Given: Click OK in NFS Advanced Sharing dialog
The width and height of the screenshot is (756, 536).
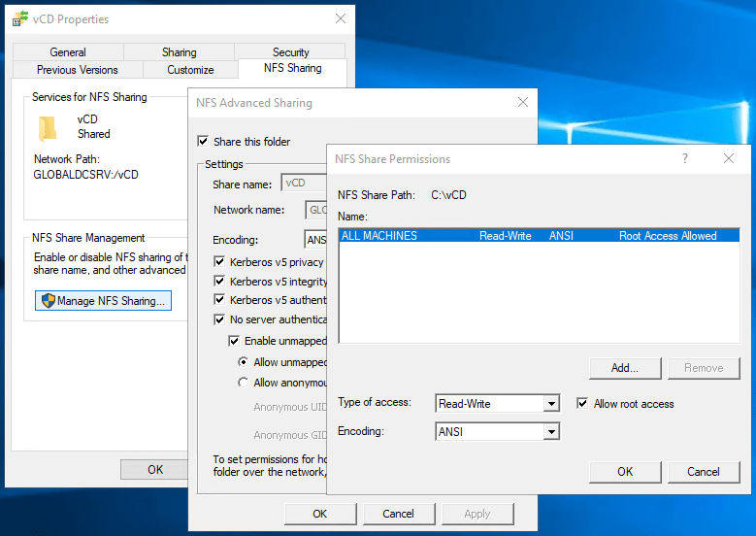Looking at the screenshot, I should (320, 514).
